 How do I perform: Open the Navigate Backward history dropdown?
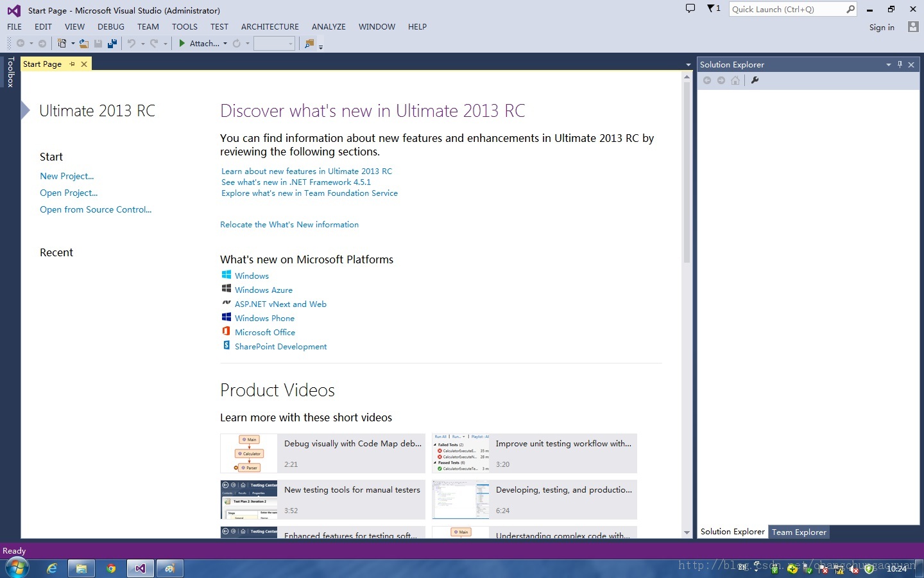point(31,44)
